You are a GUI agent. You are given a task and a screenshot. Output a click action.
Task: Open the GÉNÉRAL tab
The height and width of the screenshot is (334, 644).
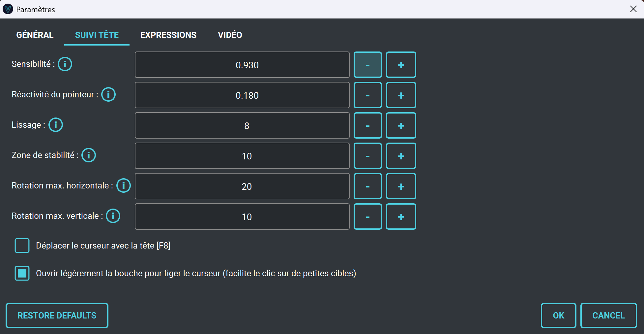[35, 35]
